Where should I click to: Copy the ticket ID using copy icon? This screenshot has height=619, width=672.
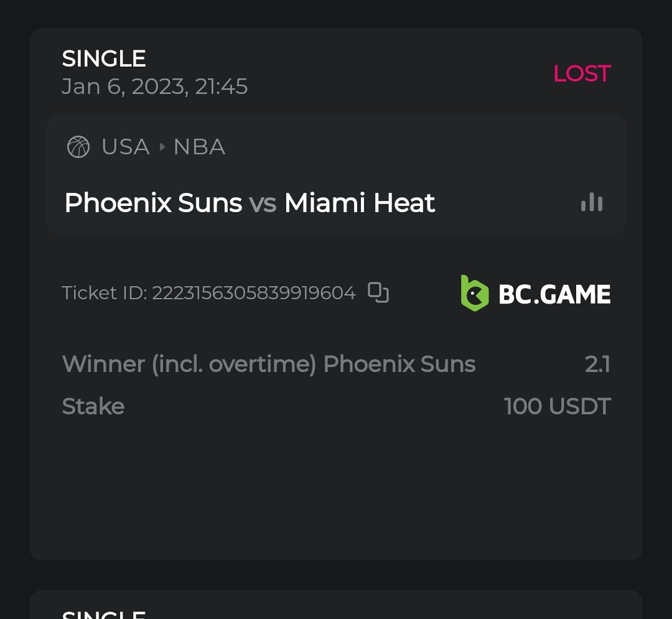(x=378, y=292)
